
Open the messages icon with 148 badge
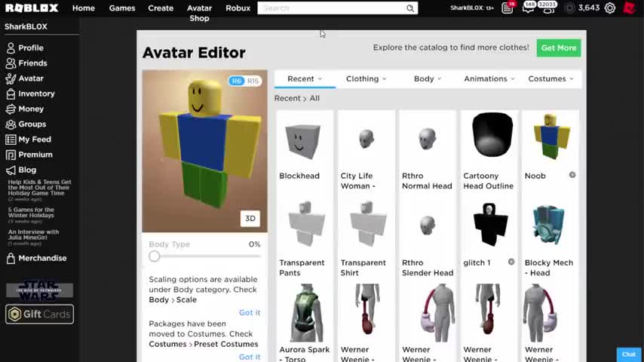tap(528, 8)
